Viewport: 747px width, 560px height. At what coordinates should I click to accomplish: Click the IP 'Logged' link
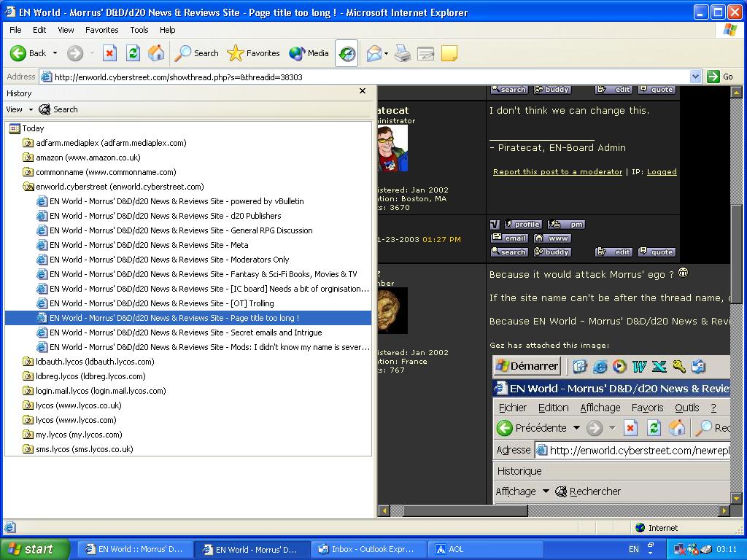tap(662, 172)
